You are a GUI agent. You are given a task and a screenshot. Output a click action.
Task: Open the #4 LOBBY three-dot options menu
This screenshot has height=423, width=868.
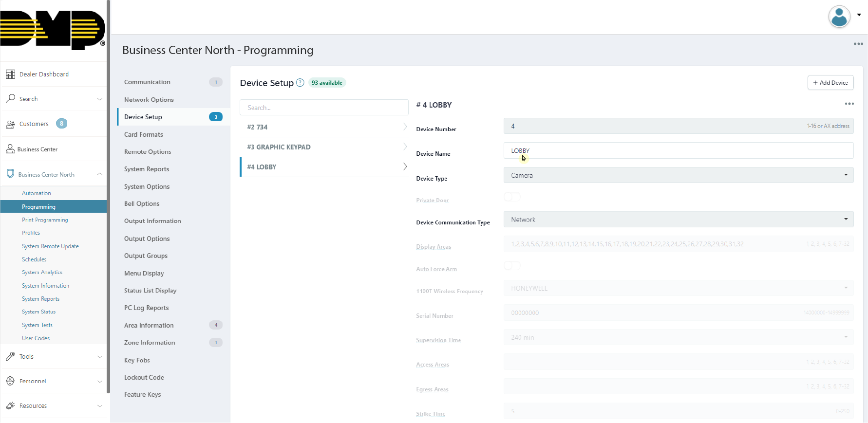(849, 104)
